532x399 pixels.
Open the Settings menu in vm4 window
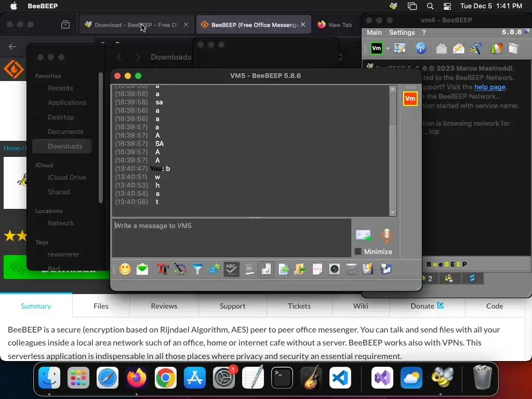tap(402, 33)
